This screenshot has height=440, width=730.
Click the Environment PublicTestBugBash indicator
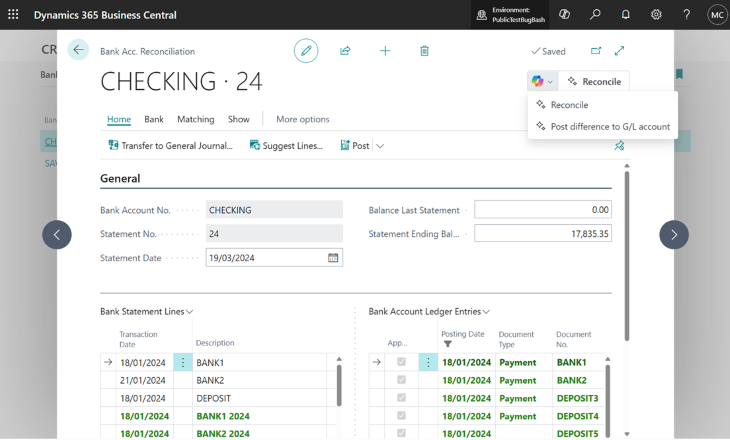[x=510, y=15]
